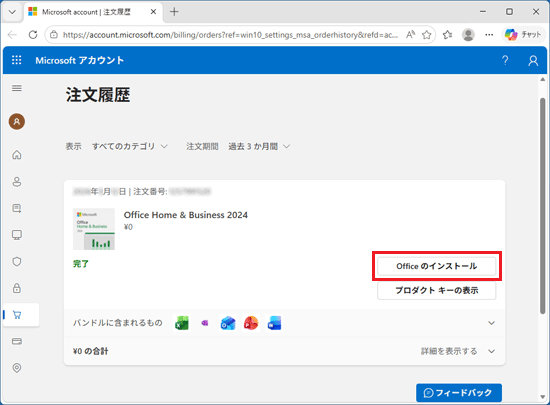Screen dimensions: 550x405
Task: Click Office Home & Business 2024 title
Action: coord(186,215)
